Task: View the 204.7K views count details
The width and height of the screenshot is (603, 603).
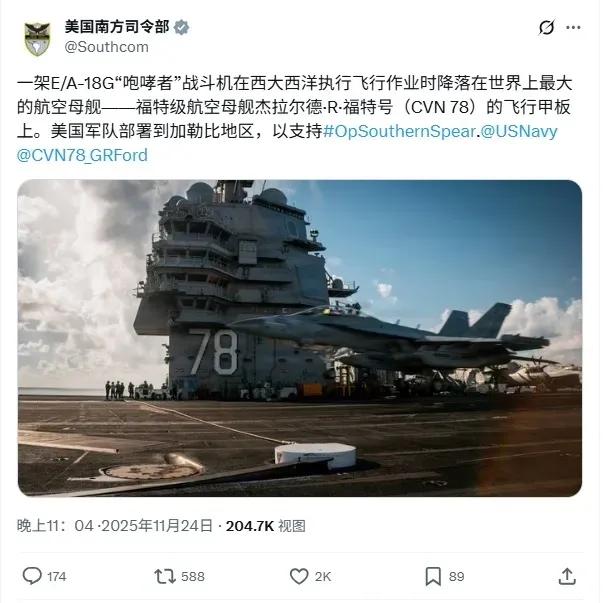Action: (265, 526)
